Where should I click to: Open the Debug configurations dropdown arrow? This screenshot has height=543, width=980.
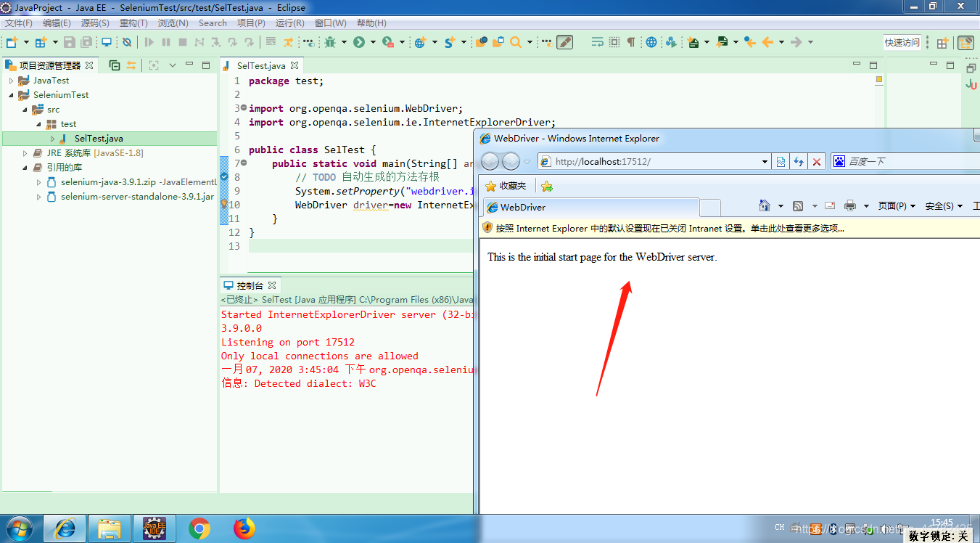[x=344, y=42]
